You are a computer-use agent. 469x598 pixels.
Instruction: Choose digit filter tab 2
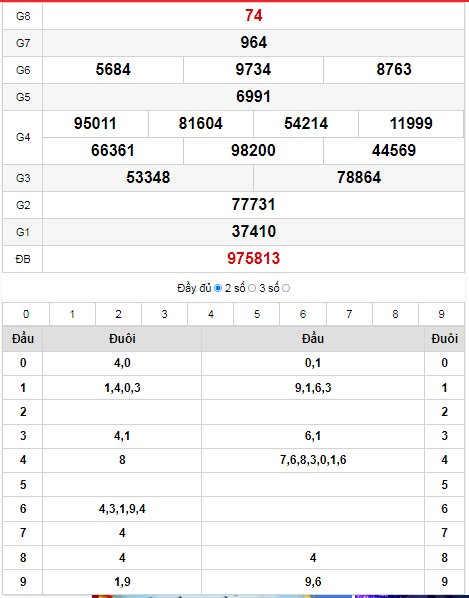click(118, 314)
